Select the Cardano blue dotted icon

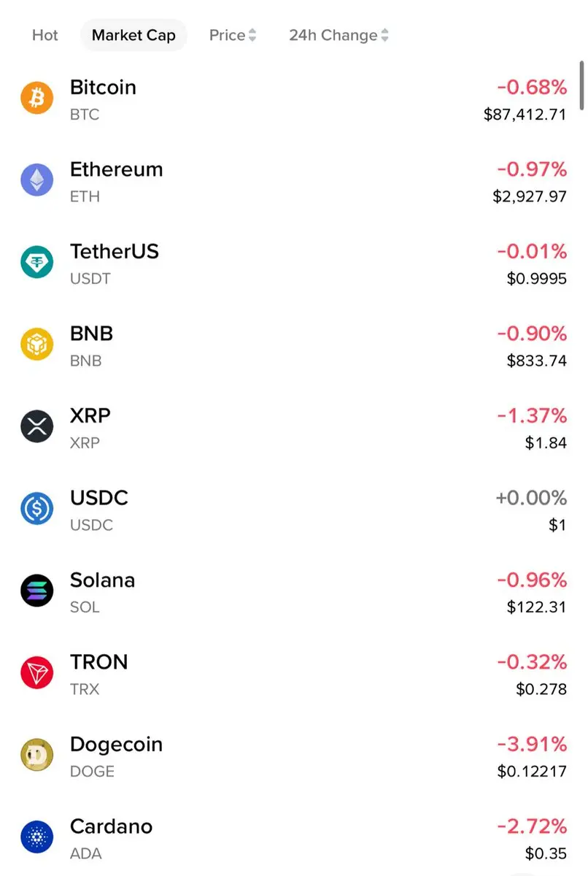click(36, 837)
